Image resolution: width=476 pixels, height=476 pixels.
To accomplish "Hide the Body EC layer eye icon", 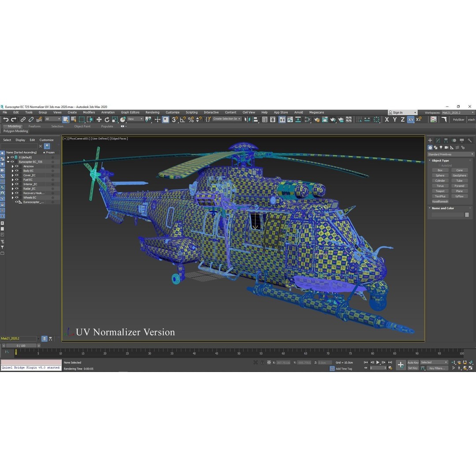I will point(17,171).
